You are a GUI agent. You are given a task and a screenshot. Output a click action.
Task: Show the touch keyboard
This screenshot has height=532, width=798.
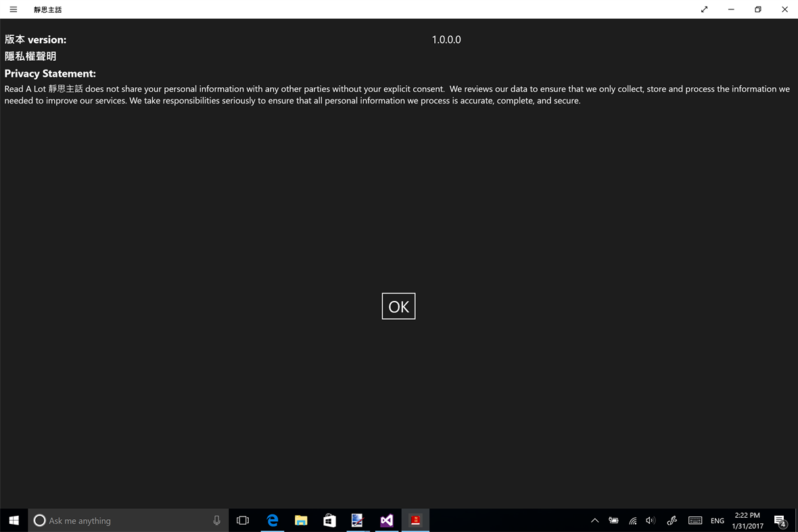(695, 521)
